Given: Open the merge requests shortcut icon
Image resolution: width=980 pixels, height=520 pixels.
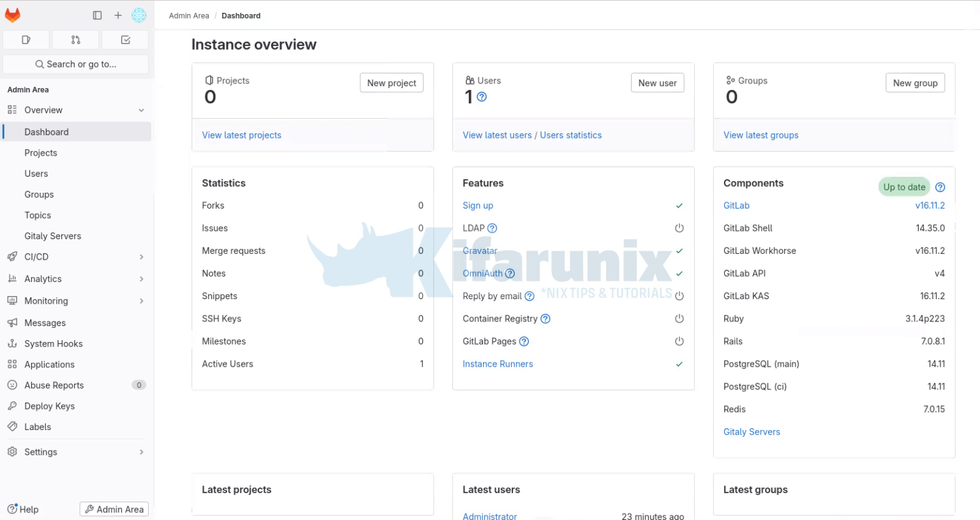Looking at the screenshot, I should pyautogui.click(x=76, y=40).
